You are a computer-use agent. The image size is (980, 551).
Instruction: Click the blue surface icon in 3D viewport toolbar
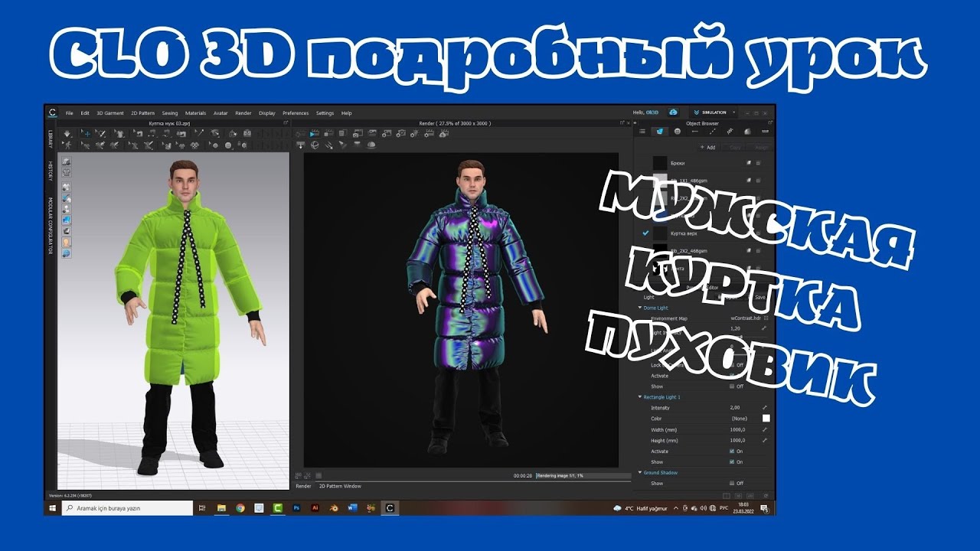[x=67, y=220]
